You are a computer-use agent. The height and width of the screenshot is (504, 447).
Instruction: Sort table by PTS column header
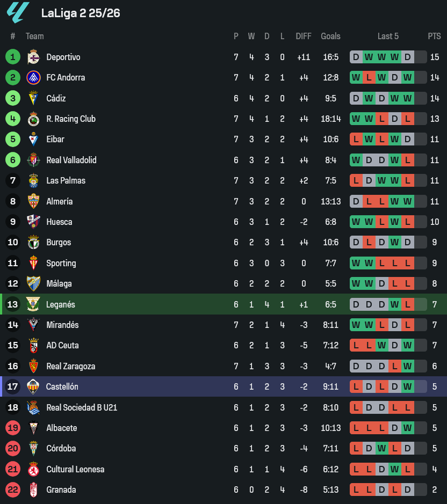434,36
